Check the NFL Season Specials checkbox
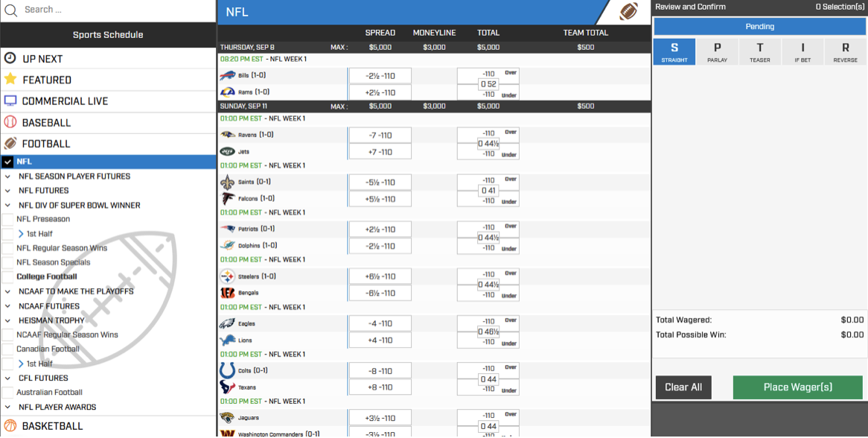This screenshot has width=868, height=438. (x=7, y=262)
